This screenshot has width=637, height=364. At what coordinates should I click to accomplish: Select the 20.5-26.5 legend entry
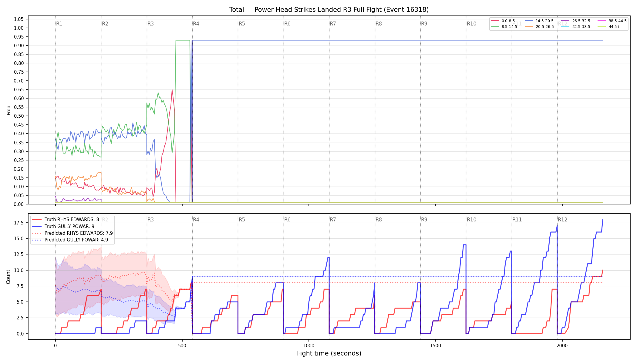pos(539,27)
